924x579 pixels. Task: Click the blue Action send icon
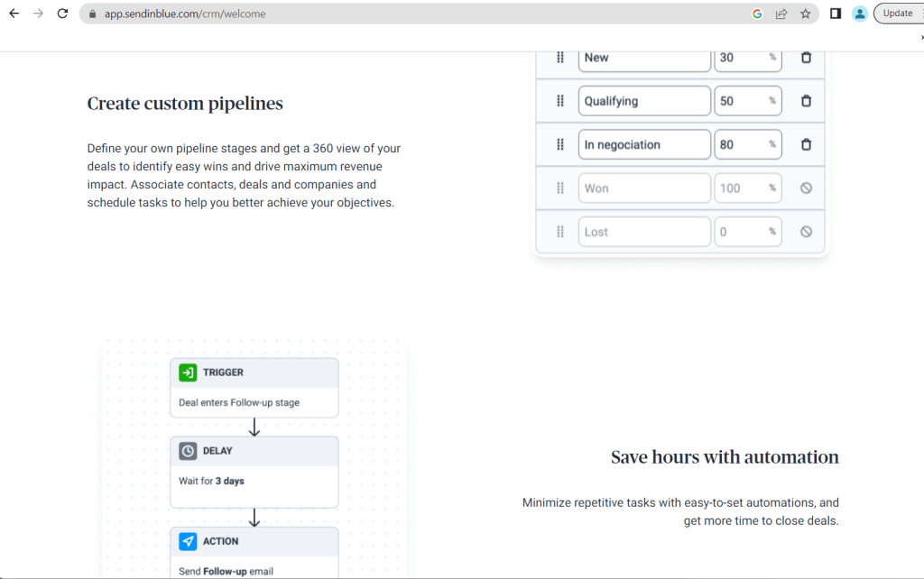188,541
